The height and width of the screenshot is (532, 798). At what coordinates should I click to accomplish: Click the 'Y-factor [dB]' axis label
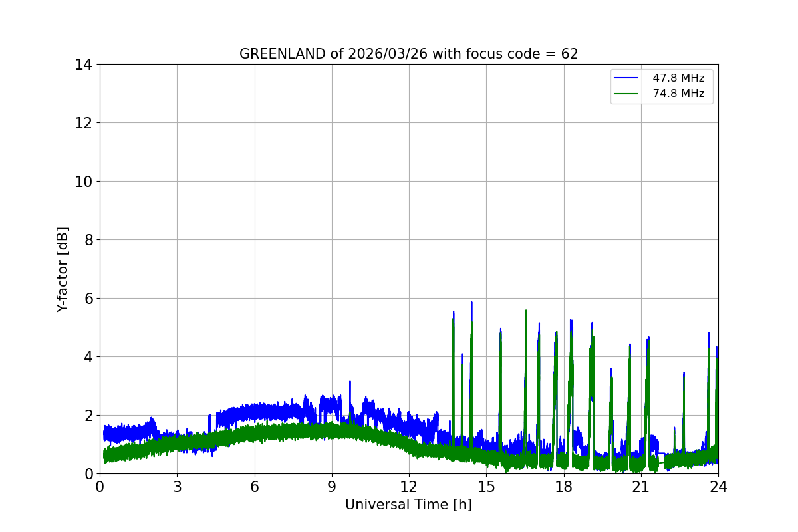click(x=63, y=269)
